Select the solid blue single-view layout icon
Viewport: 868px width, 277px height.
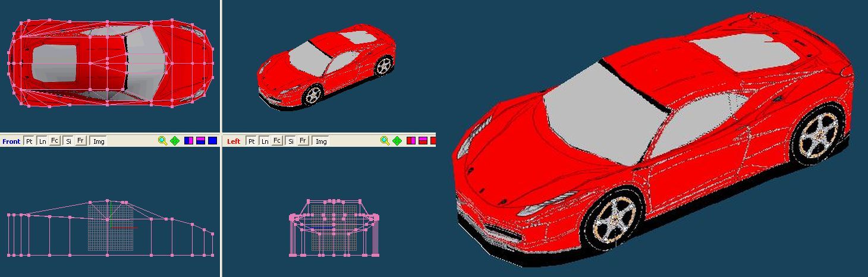pyautogui.click(x=212, y=141)
